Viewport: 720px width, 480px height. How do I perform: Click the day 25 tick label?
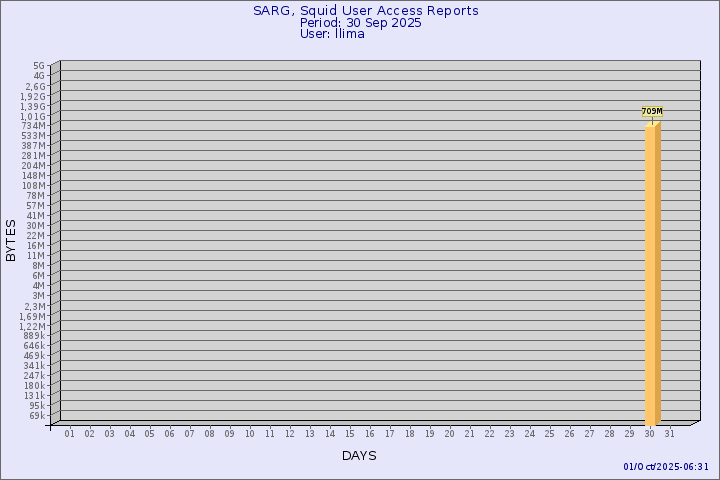550,434
